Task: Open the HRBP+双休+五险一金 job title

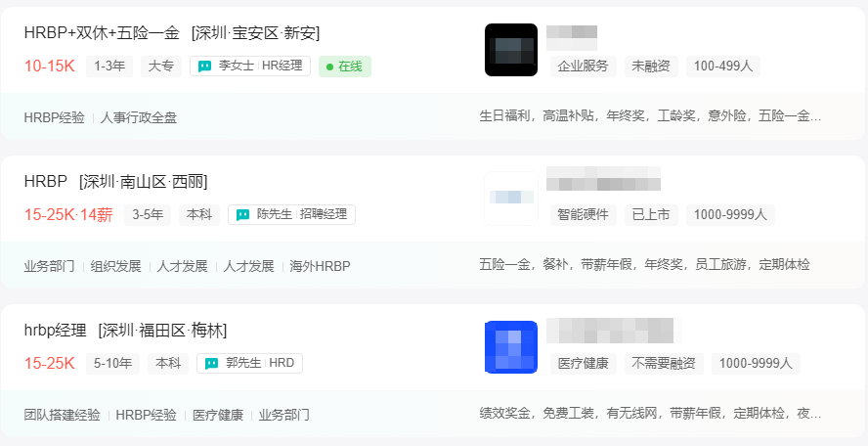Action: pyautogui.click(x=102, y=33)
